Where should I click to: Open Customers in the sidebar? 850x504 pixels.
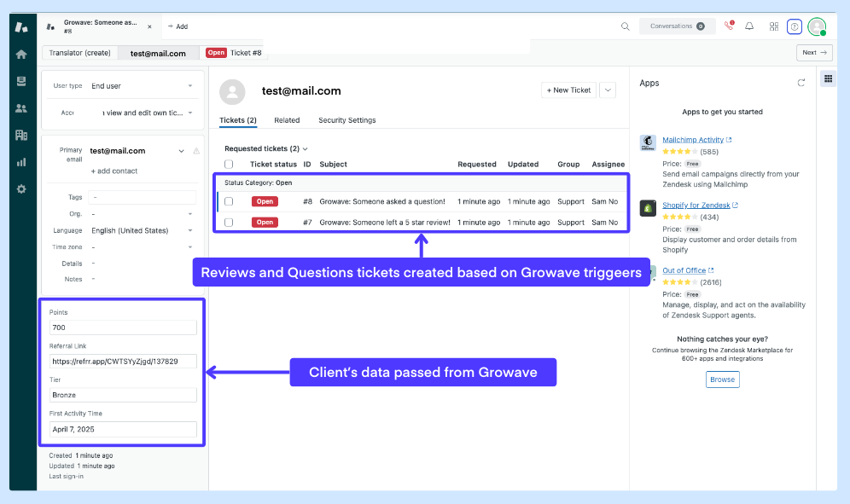pos(21,108)
